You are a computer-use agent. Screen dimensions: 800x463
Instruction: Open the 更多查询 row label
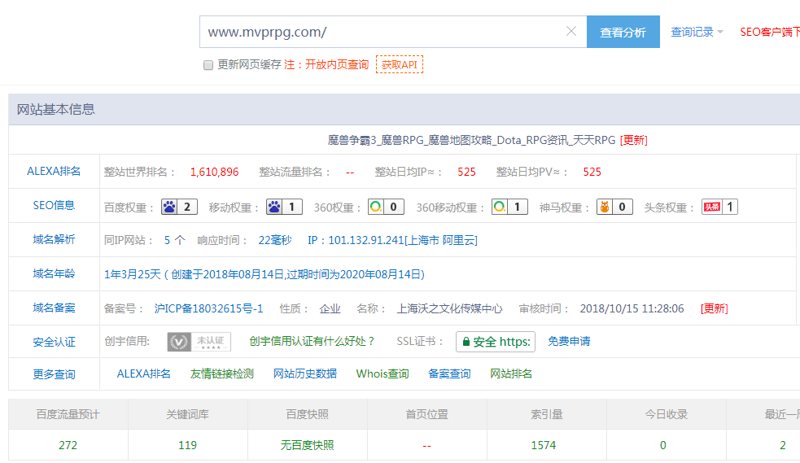click(54, 374)
